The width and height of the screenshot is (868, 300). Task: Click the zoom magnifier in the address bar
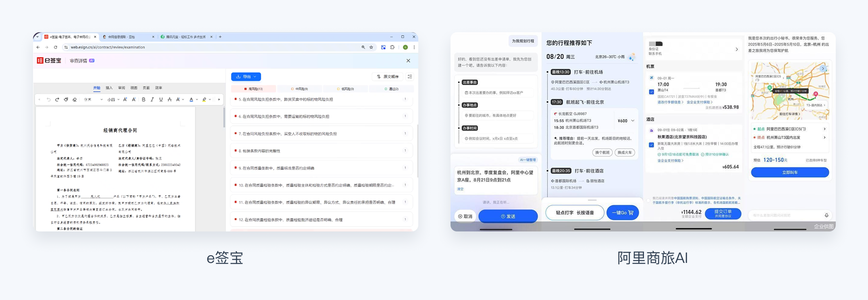click(363, 47)
